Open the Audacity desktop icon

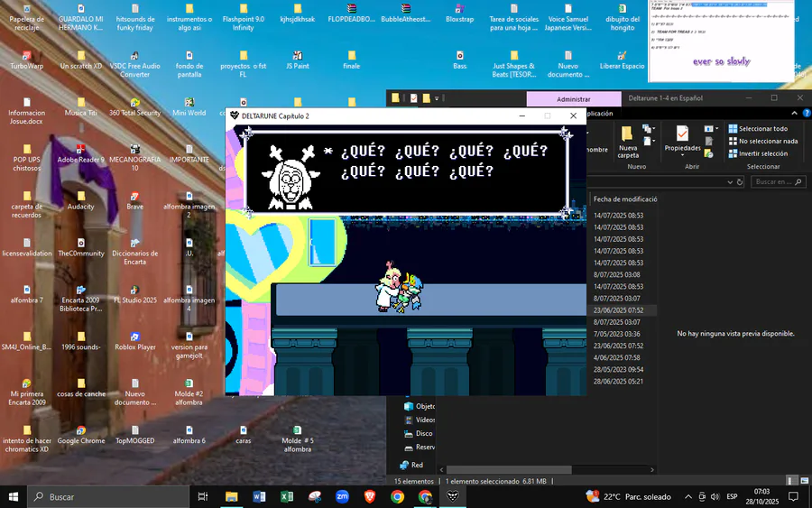(x=81, y=200)
